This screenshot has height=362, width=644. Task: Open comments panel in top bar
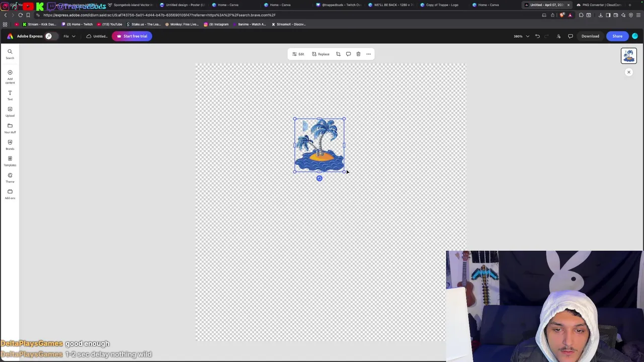(x=571, y=36)
